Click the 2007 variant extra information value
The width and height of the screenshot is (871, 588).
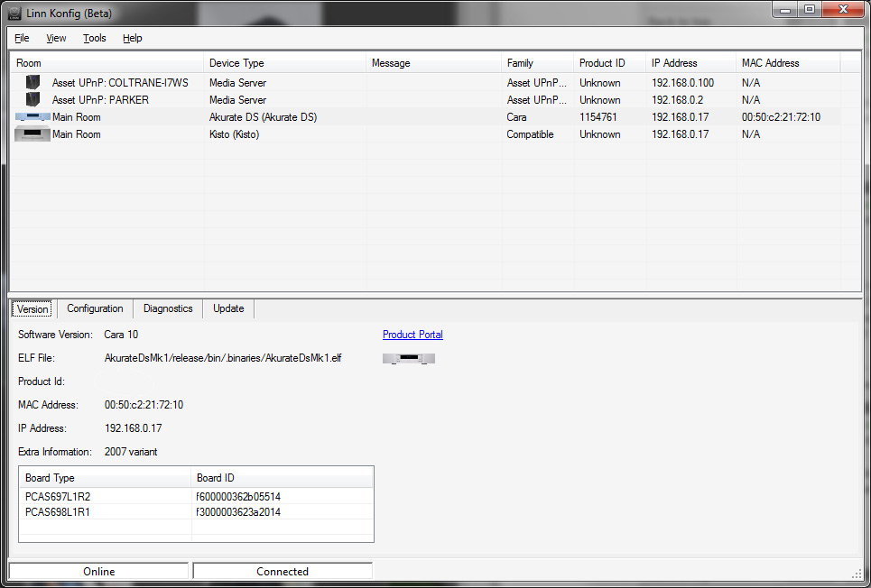(131, 452)
